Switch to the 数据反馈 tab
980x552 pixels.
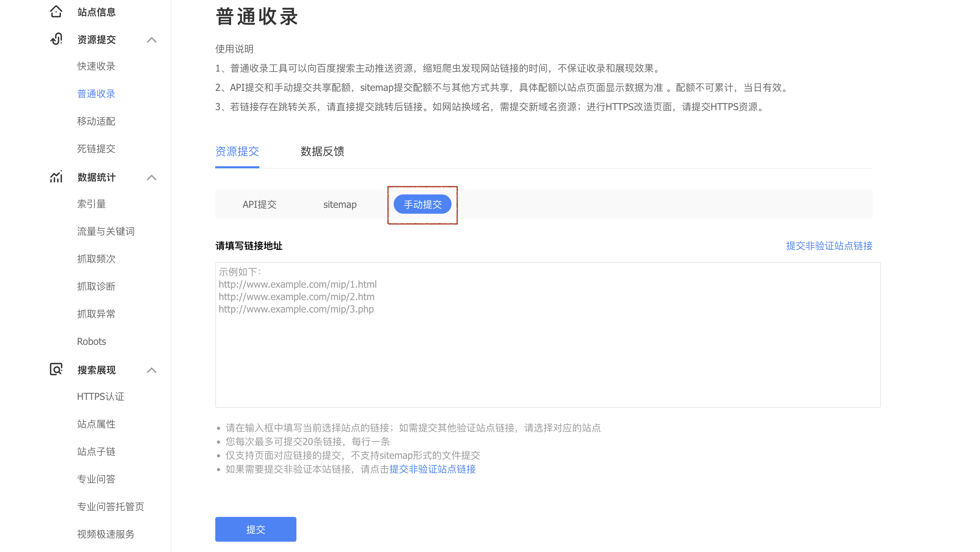(322, 151)
